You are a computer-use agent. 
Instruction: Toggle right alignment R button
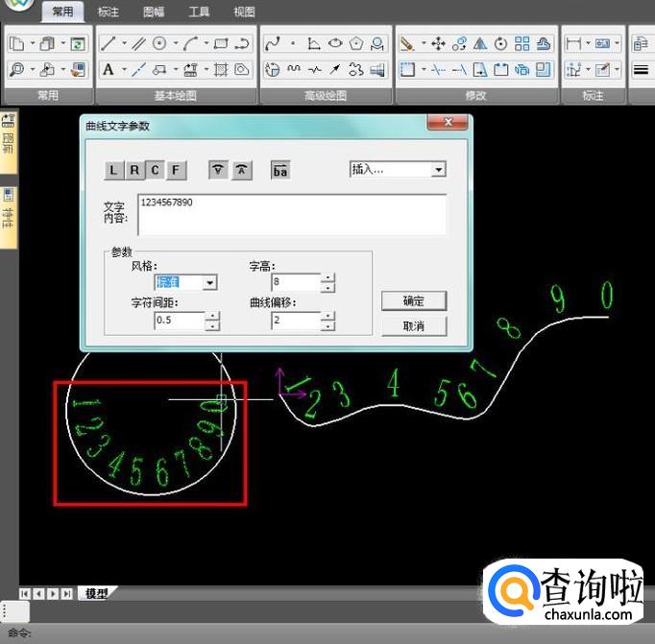[134, 170]
